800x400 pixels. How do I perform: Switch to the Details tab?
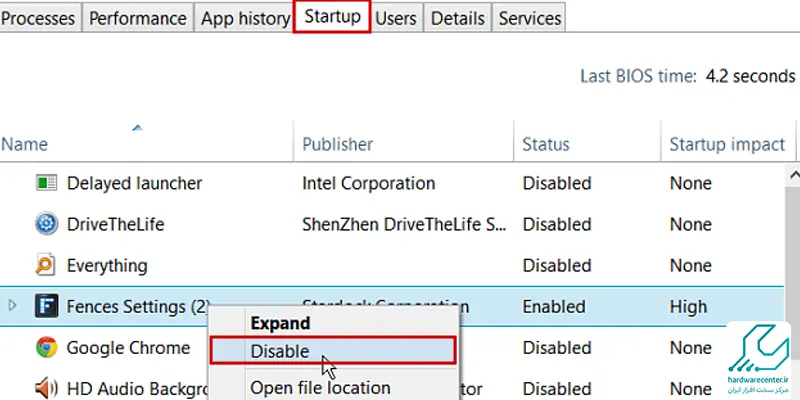[x=458, y=18]
